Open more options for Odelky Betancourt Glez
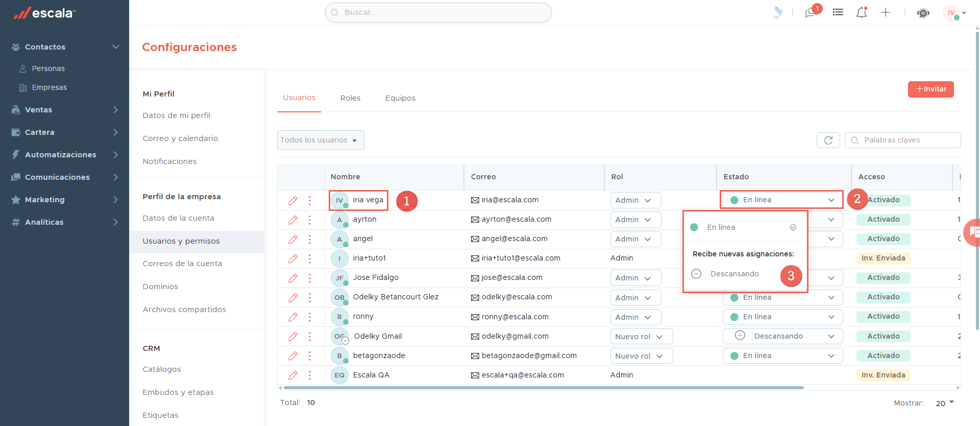The width and height of the screenshot is (980, 426). pos(310,297)
